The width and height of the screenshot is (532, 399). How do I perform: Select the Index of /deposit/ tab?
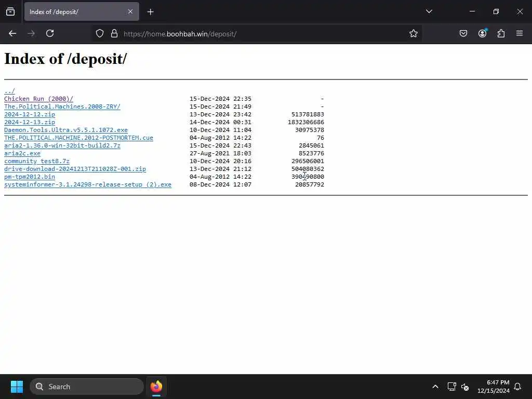coord(82,12)
